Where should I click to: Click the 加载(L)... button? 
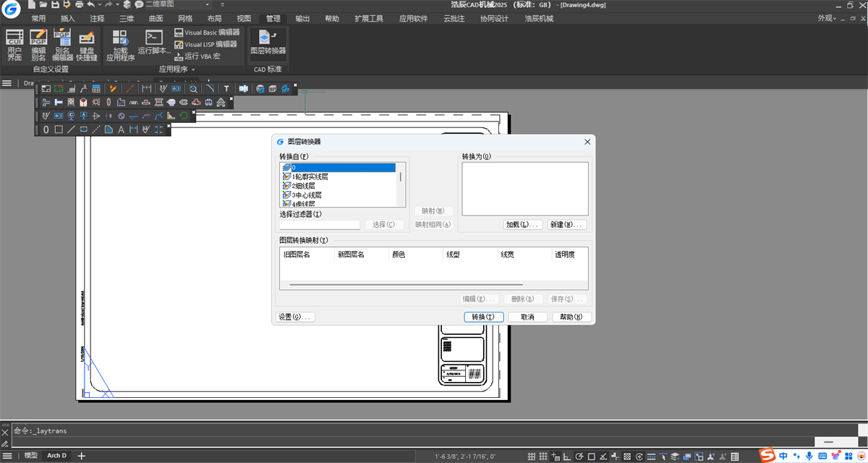(523, 225)
